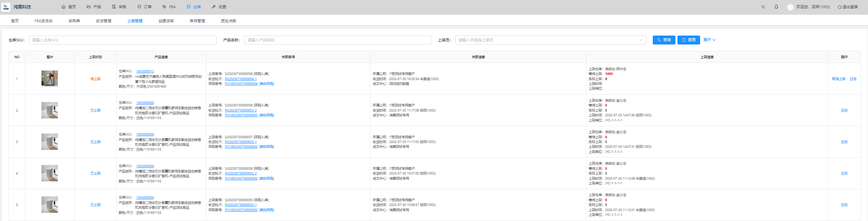Viewport: 868px width, 221px height.
Task: Click the user avatar circle
Action: tap(790, 7)
